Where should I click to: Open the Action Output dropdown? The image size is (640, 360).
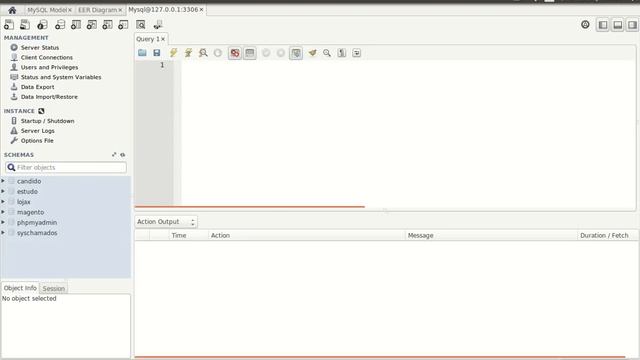[x=166, y=222]
